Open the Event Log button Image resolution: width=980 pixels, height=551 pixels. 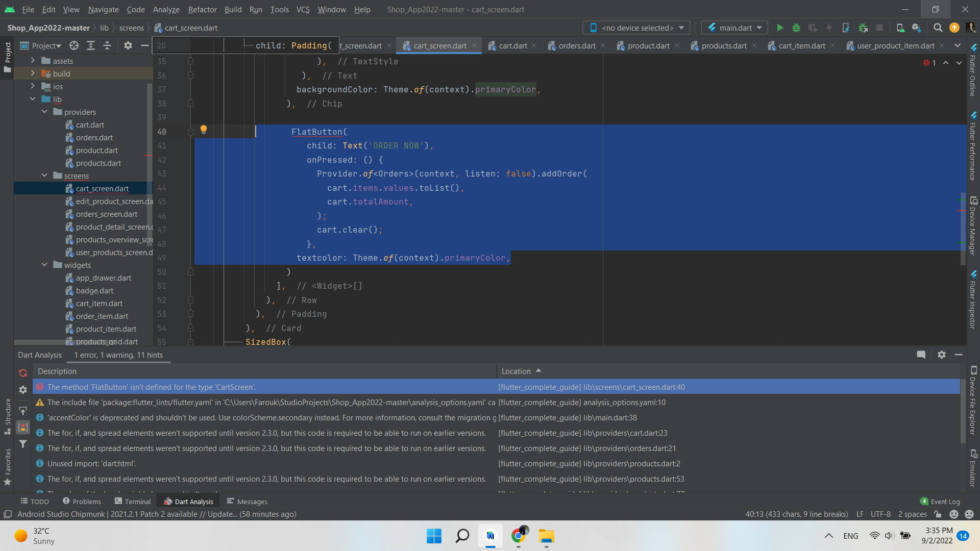click(940, 502)
